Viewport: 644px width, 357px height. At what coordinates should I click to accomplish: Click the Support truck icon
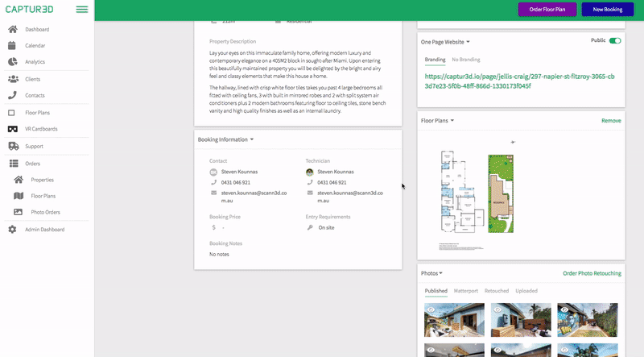click(13, 146)
